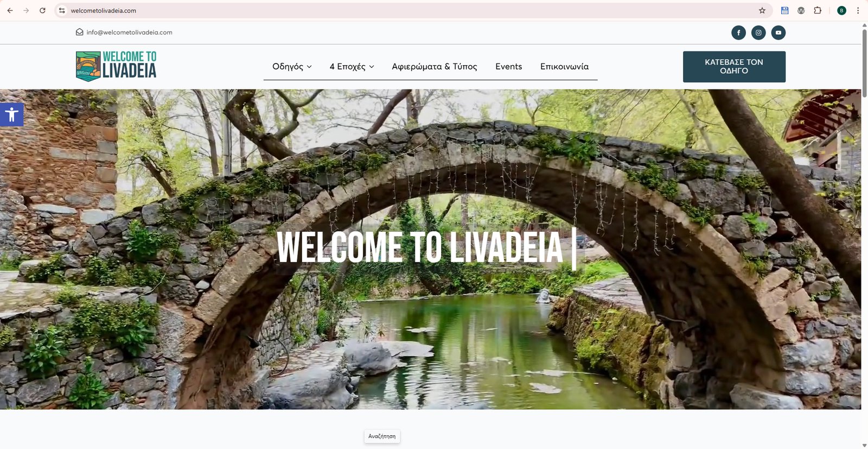Open the Facebook social icon
Screen dimensions: 868x449
[x=738, y=33]
